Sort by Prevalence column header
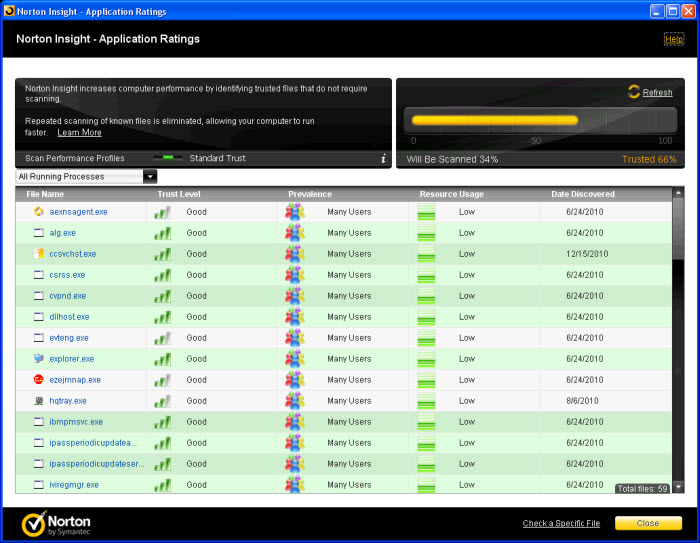Screen dimensions: 700x543 (310, 194)
